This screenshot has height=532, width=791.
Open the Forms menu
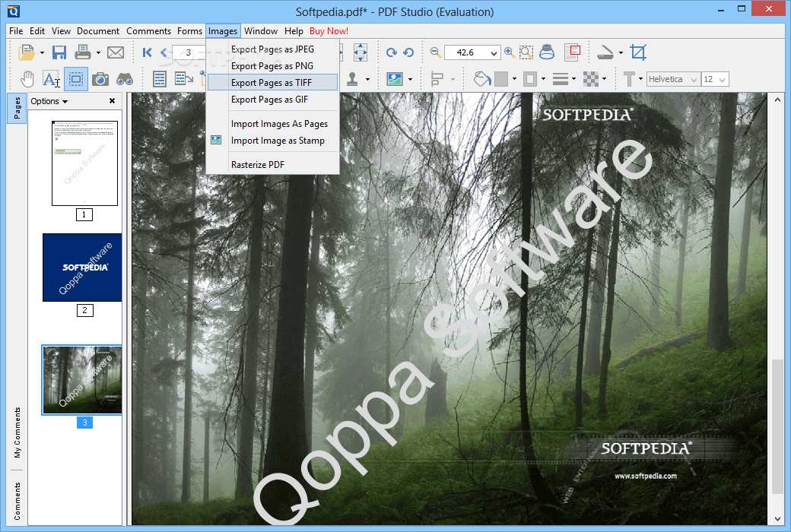pos(189,31)
